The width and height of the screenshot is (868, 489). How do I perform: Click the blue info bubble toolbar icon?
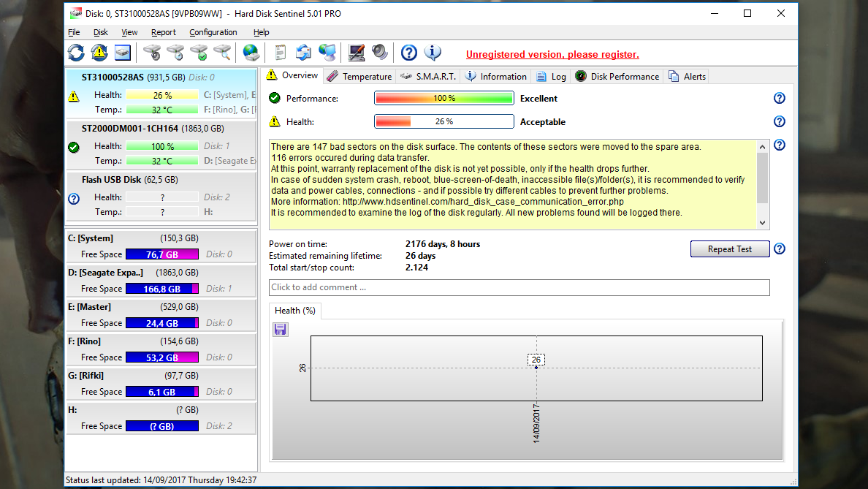[x=433, y=53]
